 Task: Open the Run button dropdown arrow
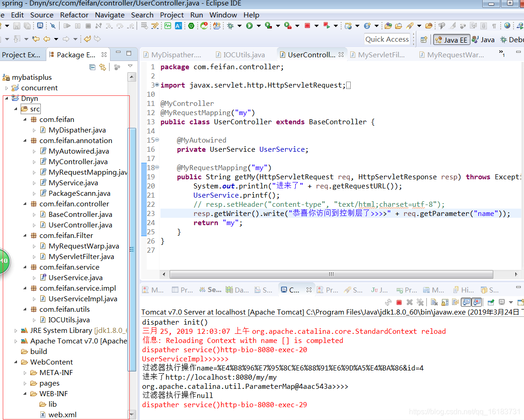[259, 26]
